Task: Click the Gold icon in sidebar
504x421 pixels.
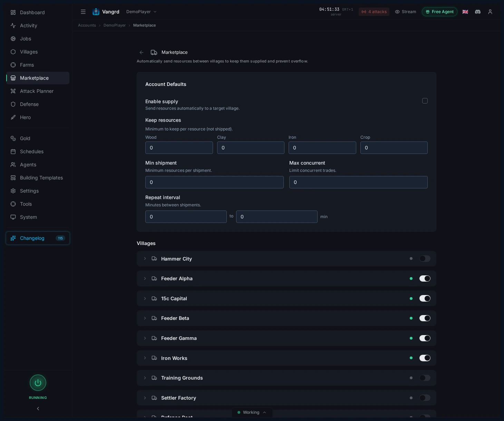Action: 13,138
